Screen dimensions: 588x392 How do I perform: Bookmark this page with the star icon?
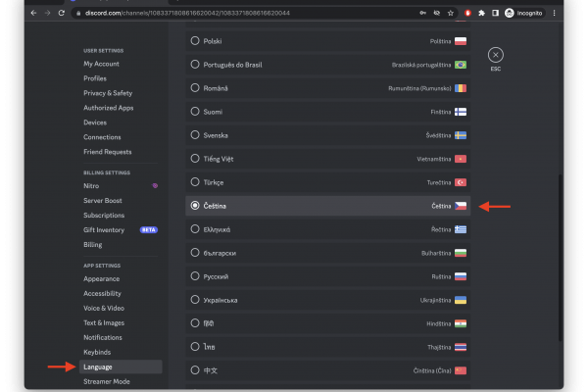(451, 13)
